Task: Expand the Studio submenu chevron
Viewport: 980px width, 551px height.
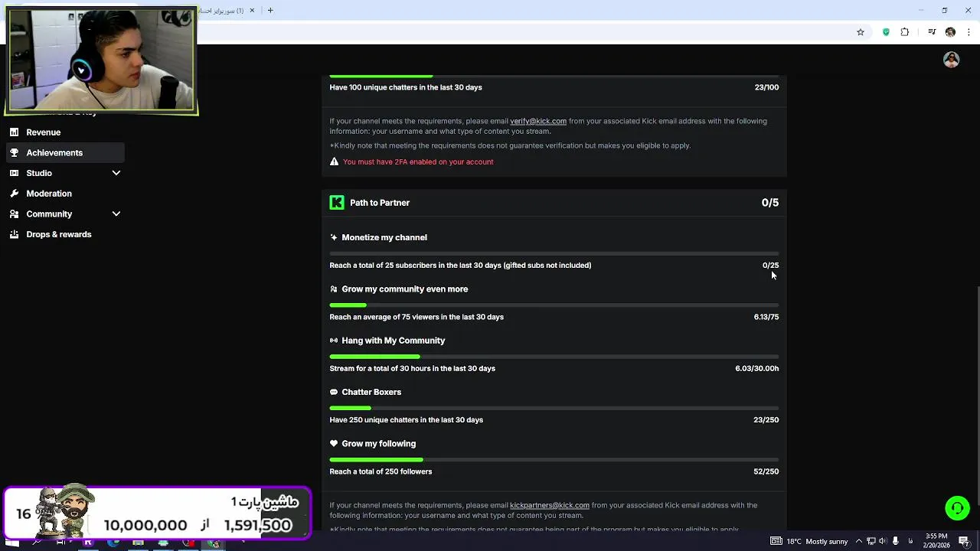Action: pyautogui.click(x=116, y=173)
